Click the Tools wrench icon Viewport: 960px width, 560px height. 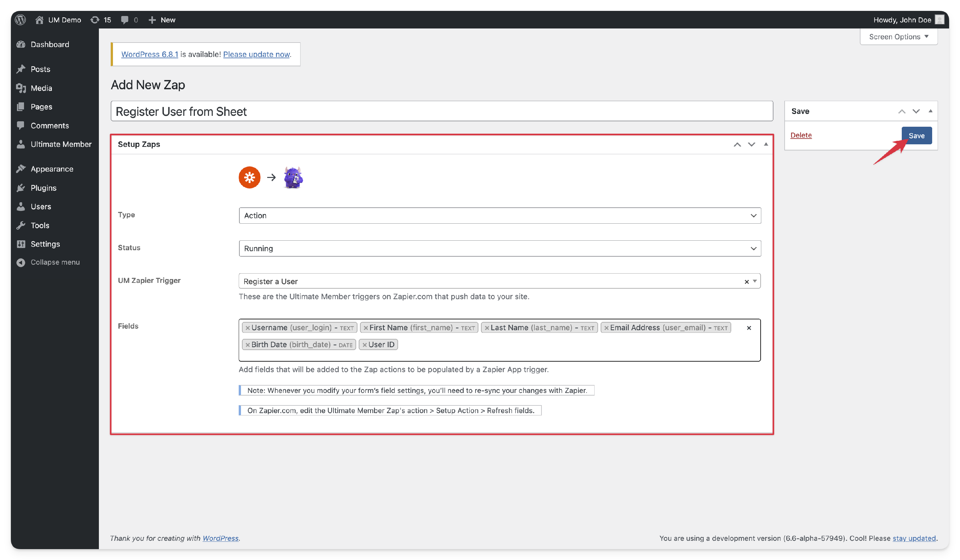[21, 225]
